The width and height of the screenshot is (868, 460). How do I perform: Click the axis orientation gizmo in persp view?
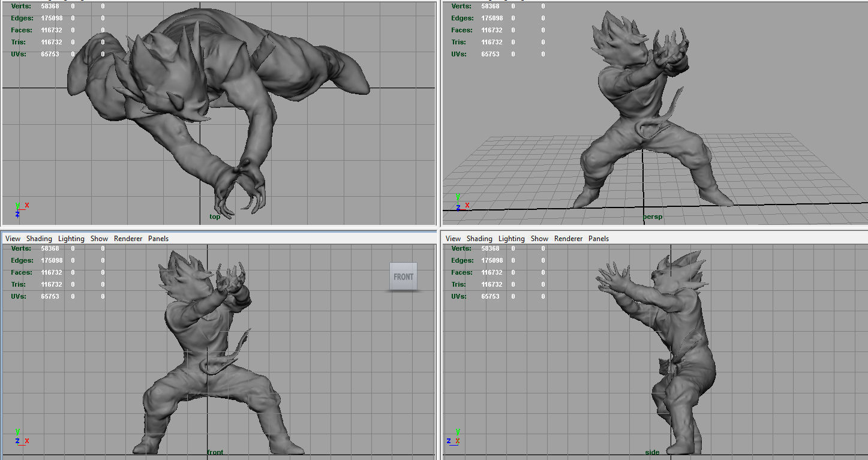click(x=461, y=202)
